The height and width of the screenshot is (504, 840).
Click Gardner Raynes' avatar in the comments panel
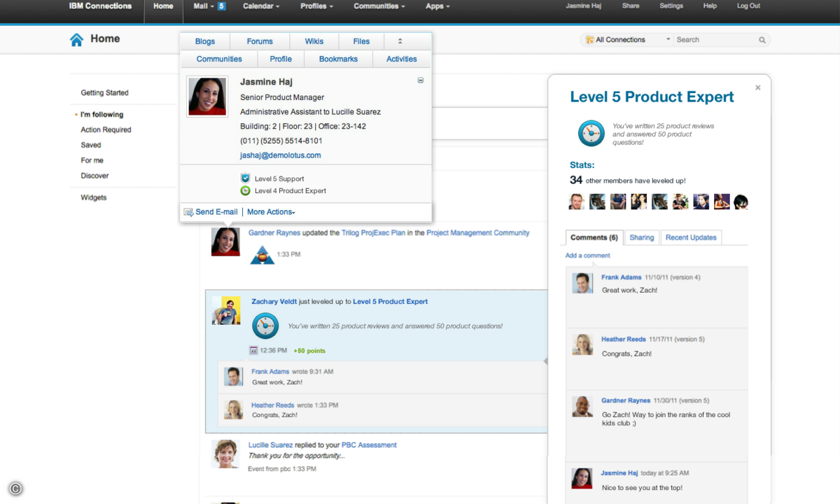(x=582, y=407)
